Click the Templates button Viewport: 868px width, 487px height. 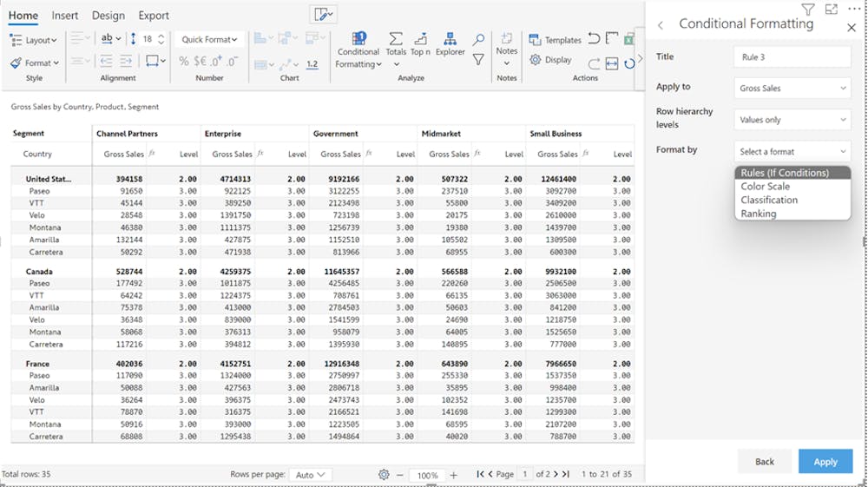tap(555, 40)
